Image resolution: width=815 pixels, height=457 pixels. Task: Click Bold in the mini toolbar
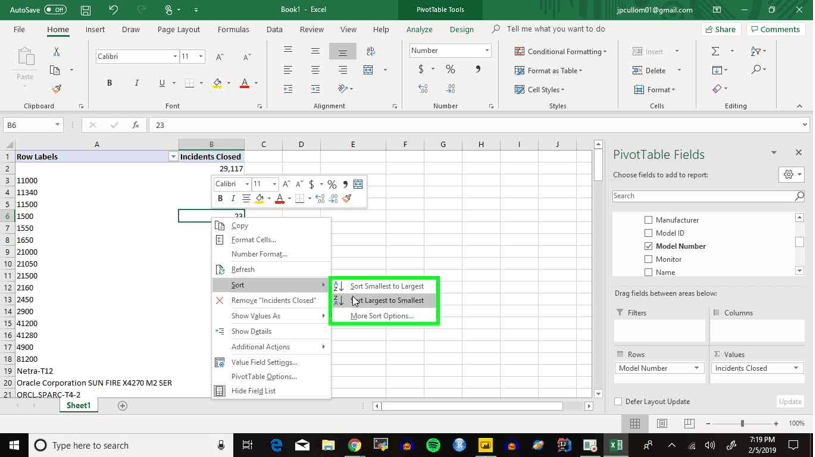(x=220, y=199)
